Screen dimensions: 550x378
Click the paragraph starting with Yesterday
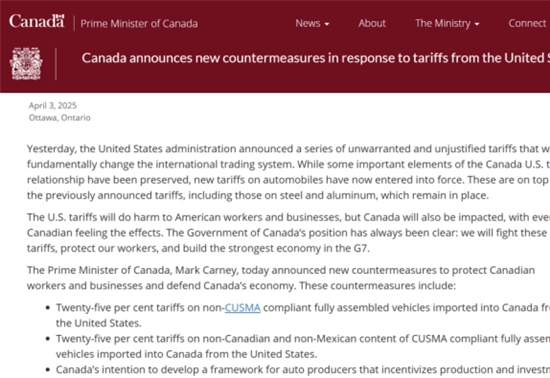tap(288, 172)
